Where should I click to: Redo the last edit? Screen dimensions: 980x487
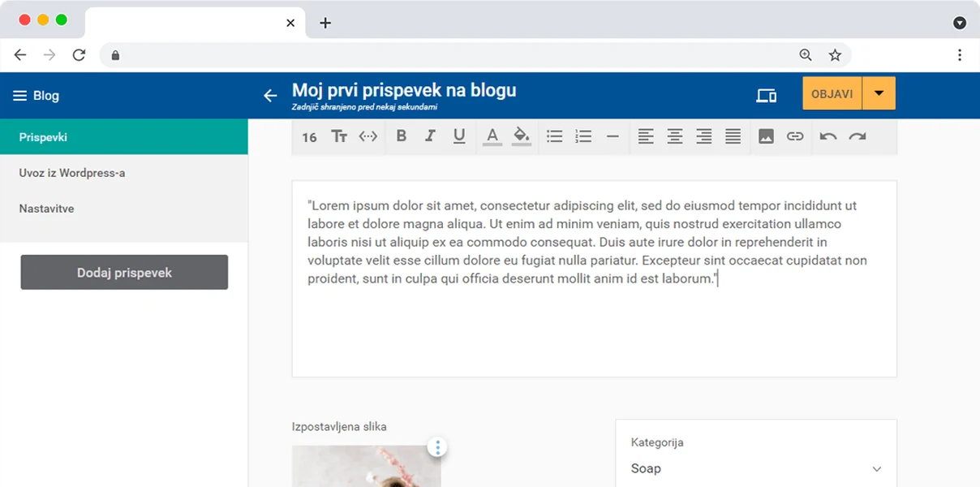[857, 136]
